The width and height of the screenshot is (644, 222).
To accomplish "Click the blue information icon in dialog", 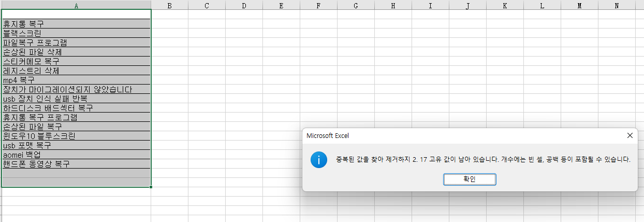I will point(318,160).
